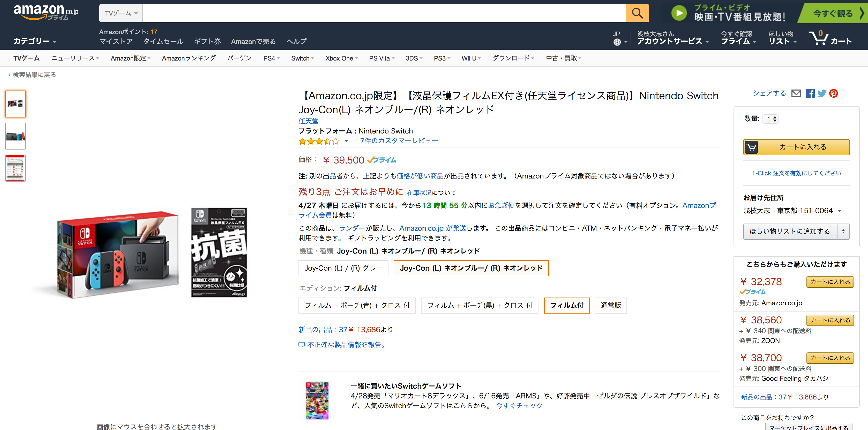Click the Amazon.co.jp logo
Screen dimensions: 868x430
[x=46, y=12]
